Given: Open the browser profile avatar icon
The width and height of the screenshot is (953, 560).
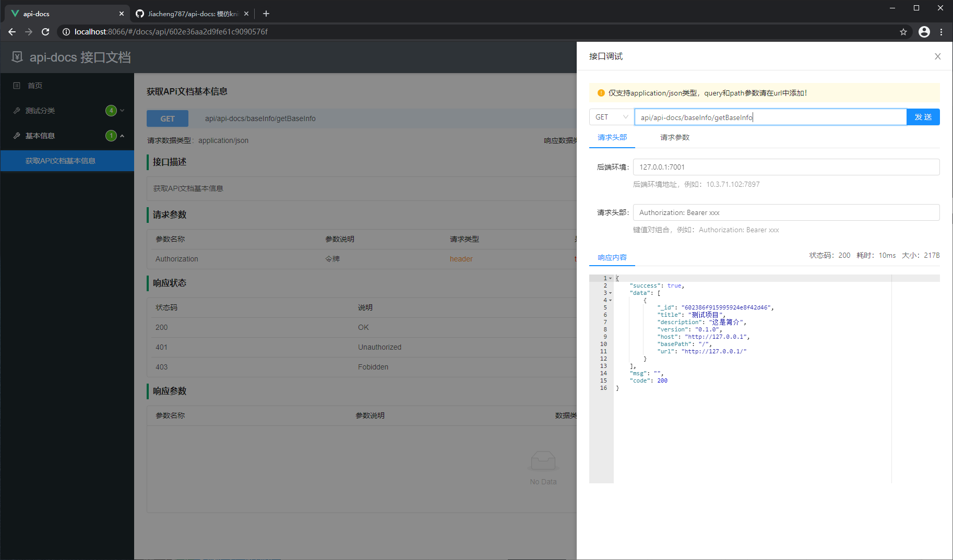Looking at the screenshot, I should tap(924, 32).
